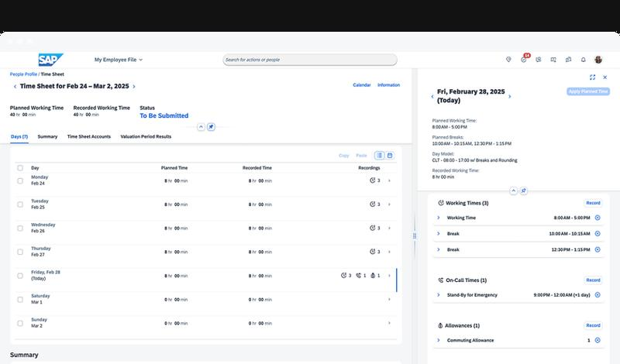
Task: Open the Information link
Action: [x=389, y=85]
